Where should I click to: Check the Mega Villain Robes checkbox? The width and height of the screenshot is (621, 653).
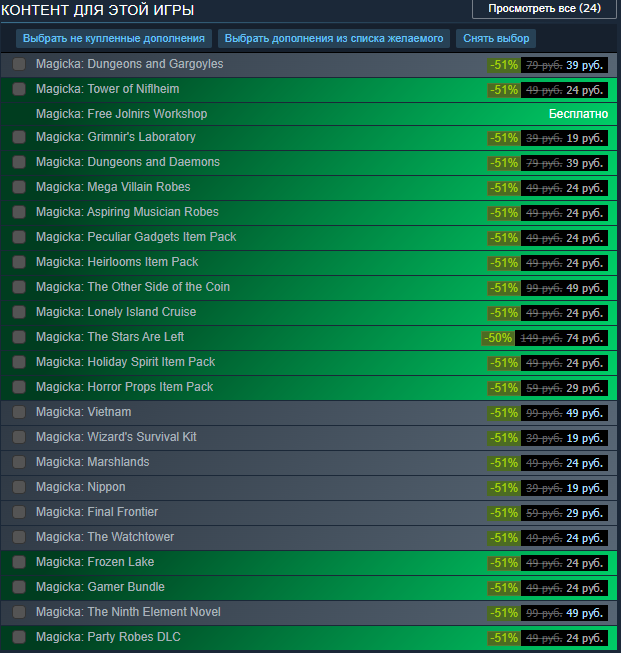(19, 187)
